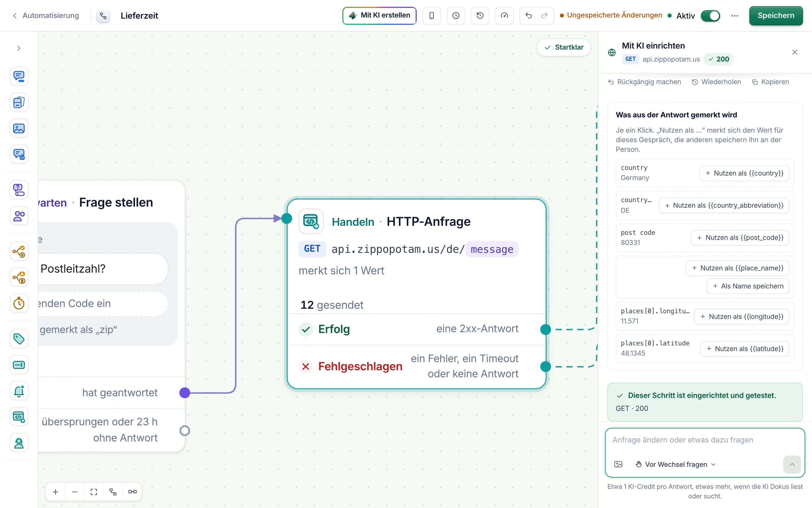Open Mit KI erstellen

pos(379,16)
